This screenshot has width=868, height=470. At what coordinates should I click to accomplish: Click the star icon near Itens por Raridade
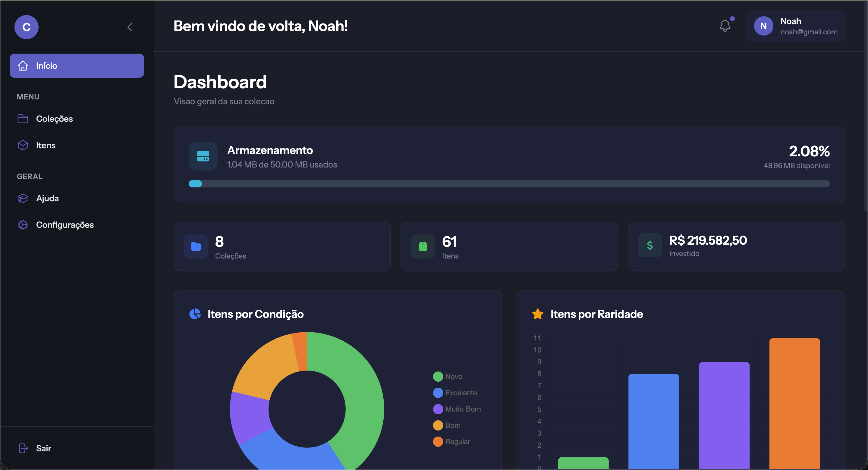[x=538, y=314]
